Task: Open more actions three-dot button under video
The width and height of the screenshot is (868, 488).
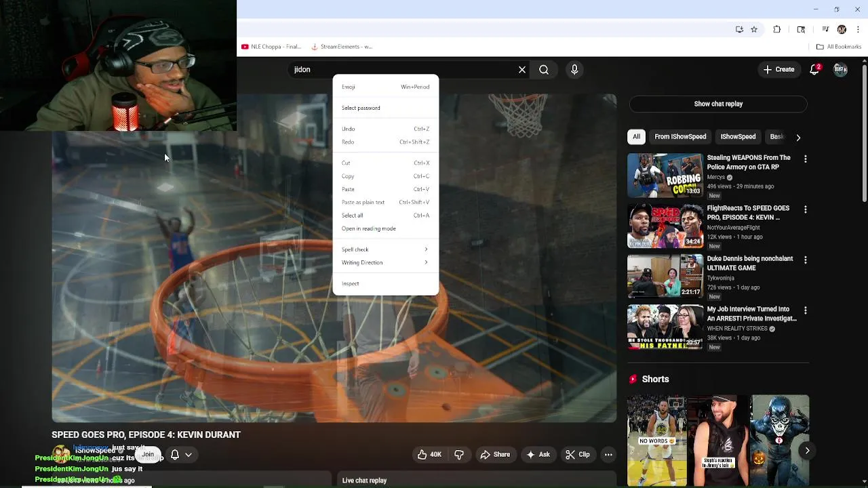Action: coord(608,455)
